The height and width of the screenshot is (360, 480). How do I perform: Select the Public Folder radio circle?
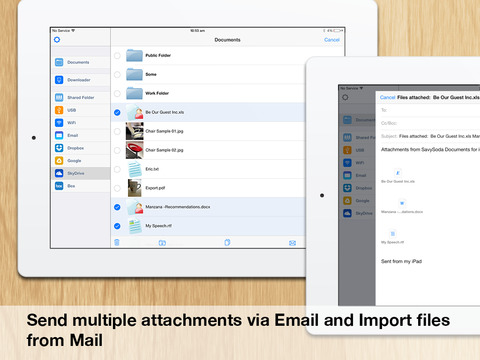point(117,56)
